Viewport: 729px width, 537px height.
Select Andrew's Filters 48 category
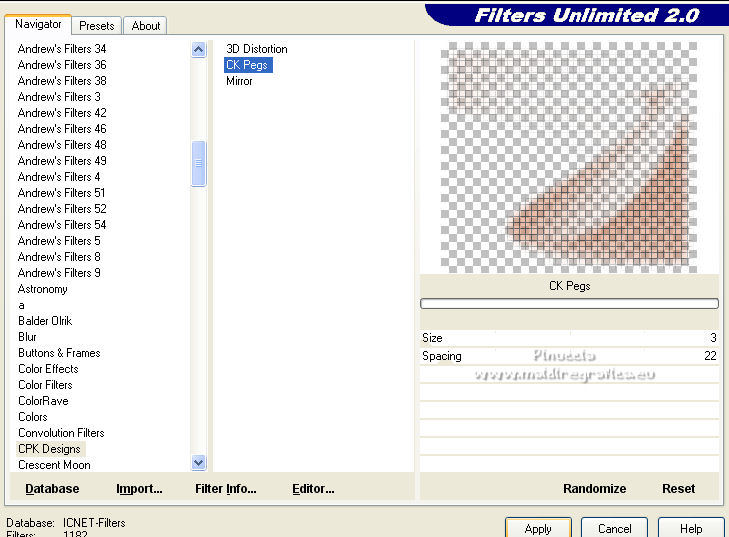tap(62, 145)
